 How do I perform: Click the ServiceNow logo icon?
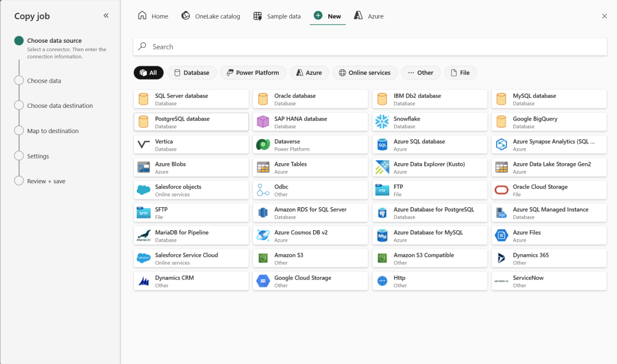(501, 281)
